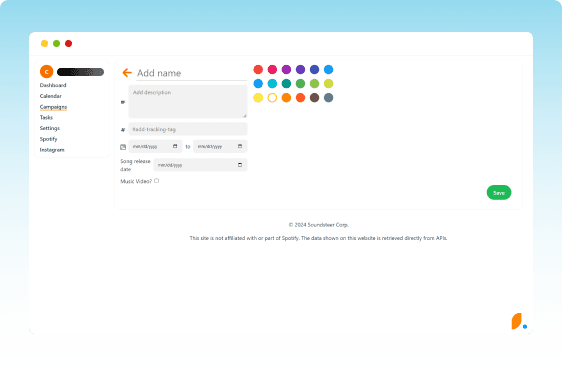Go to Calendar in the sidebar
The width and height of the screenshot is (562, 366).
click(x=51, y=96)
